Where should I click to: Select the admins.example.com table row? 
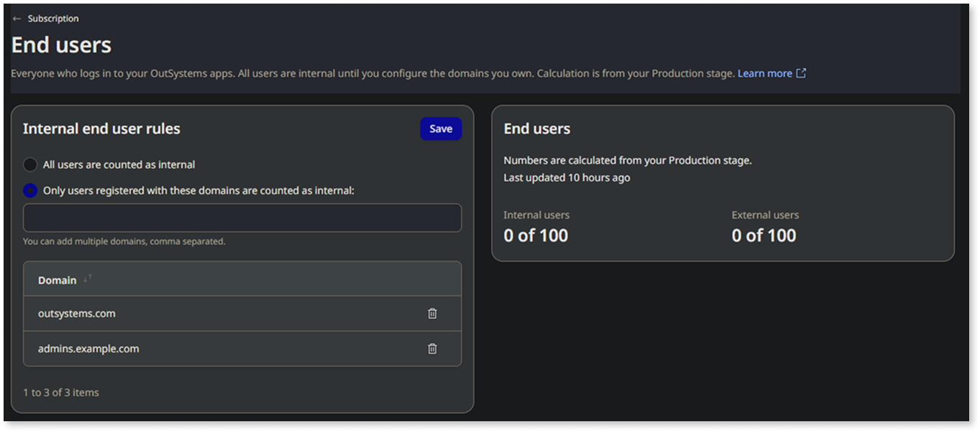(x=216, y=349)
